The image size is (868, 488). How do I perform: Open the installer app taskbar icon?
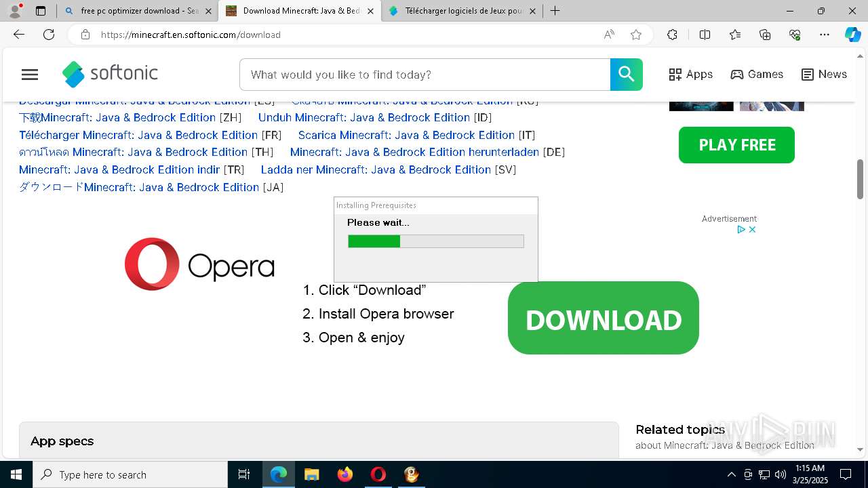pyautogui.click(x=412, y=474)
